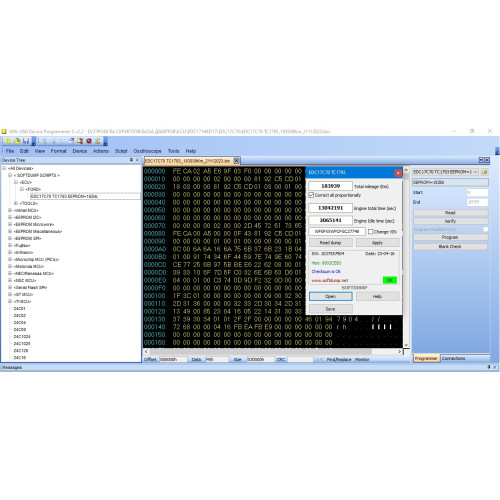Select EDC17C70 TC1793 EEPROM tree item
This screenshot has width=500, height=500.
click(85, 196)
